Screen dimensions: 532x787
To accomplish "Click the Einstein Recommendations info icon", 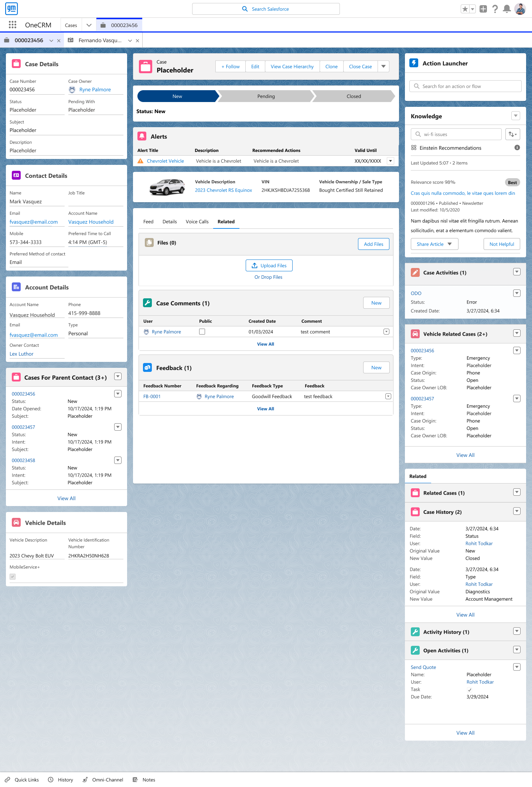I will (x=517, y=147).
